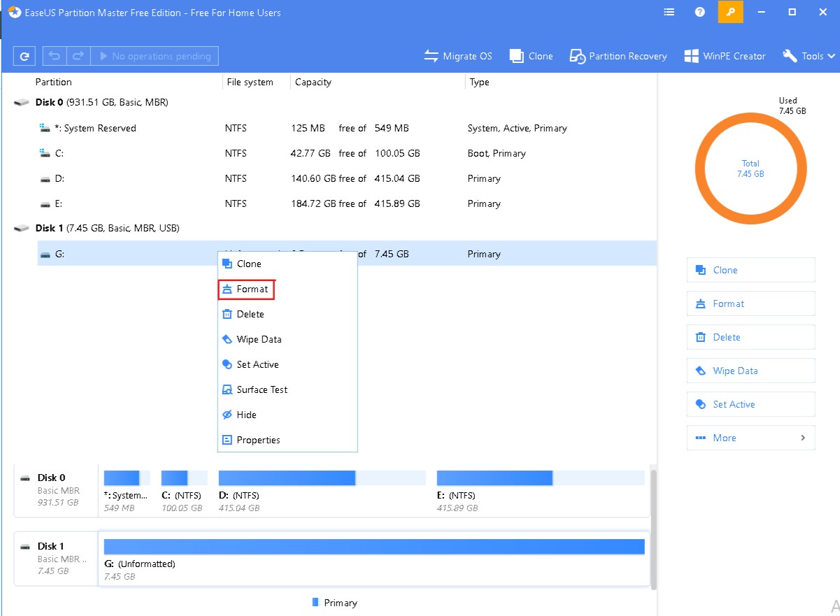Expand the Tools dropdown
Viewport: 840px width, 616px height.
(808, 56)
